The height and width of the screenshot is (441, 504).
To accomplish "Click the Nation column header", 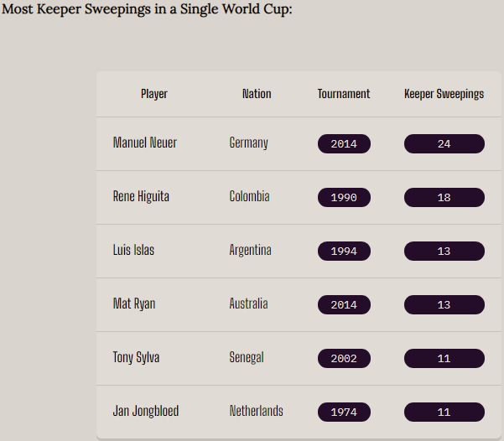I will click(x=257, y=94).
